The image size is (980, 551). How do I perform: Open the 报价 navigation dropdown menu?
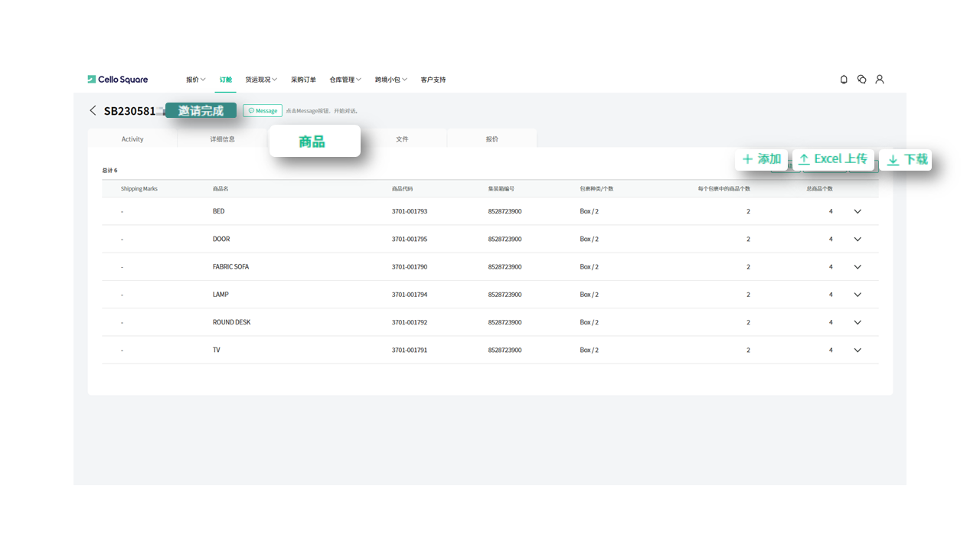pos(195,80)
